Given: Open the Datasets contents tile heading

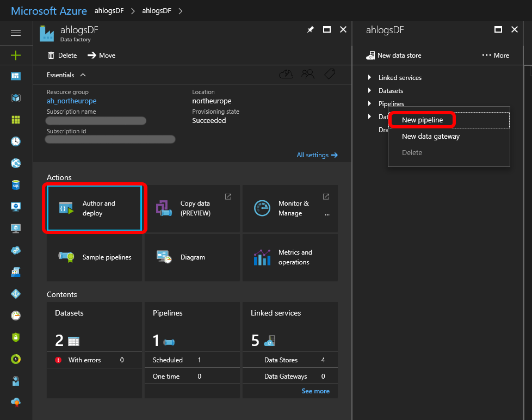Looking at the screenshot, I should tap(69, 313).
